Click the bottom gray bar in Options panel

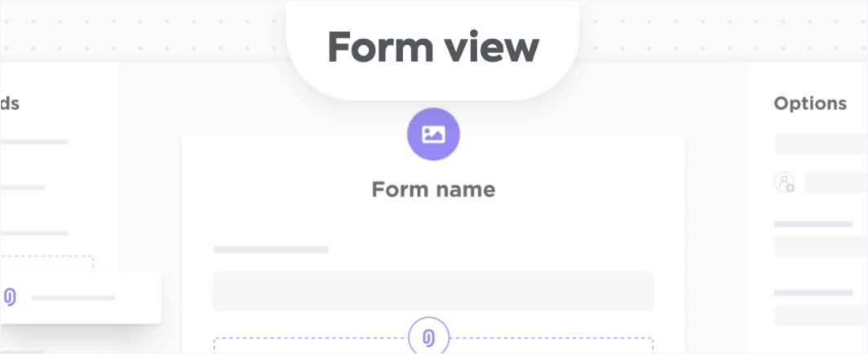pos(820,315)
